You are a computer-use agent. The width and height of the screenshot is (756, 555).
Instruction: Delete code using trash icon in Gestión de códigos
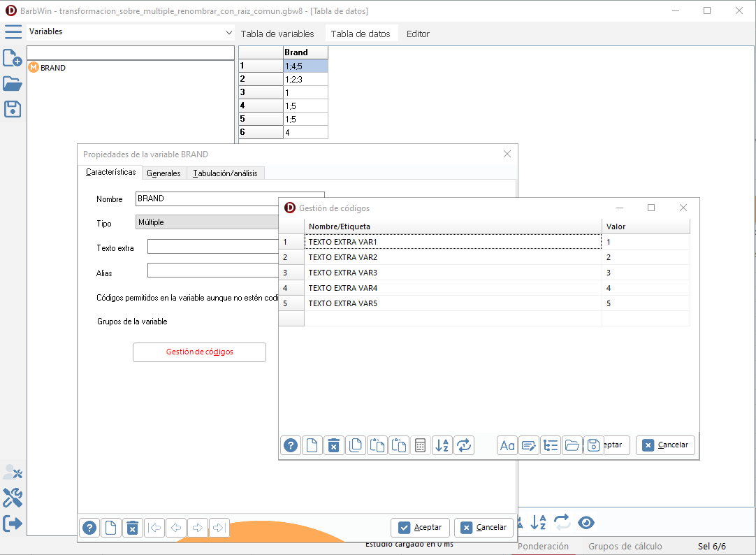coord(334,445)
